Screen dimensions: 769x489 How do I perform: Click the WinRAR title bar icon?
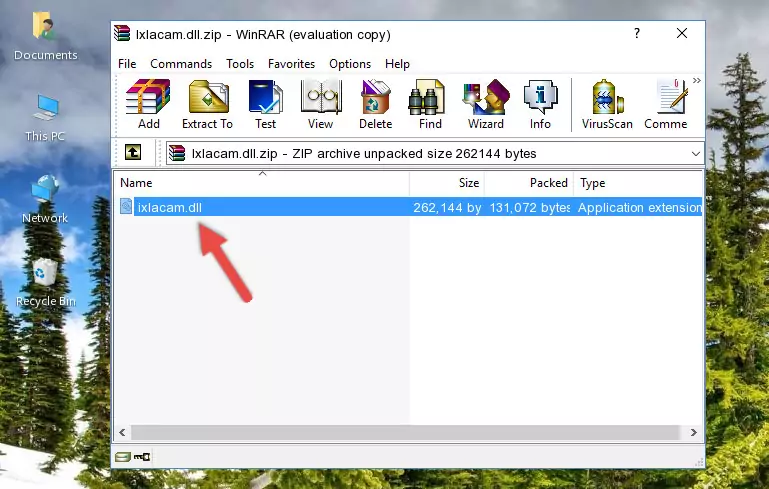point(123,33)
